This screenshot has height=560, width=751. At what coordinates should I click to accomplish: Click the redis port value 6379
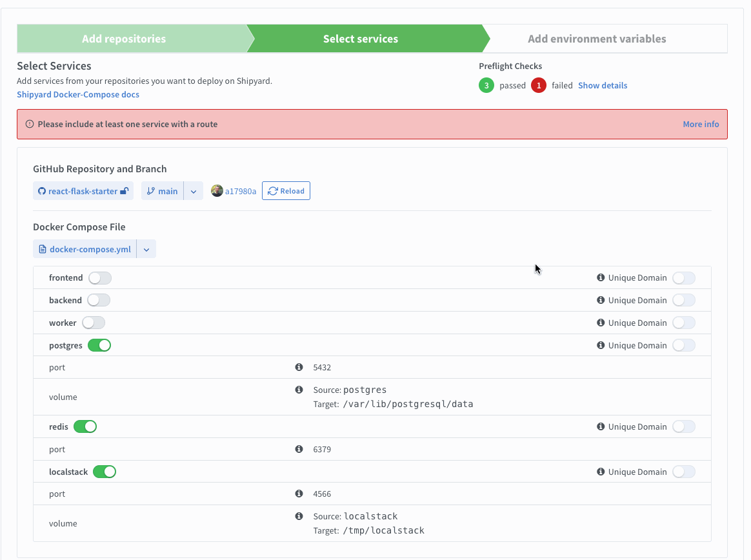[x=322, y=449]
